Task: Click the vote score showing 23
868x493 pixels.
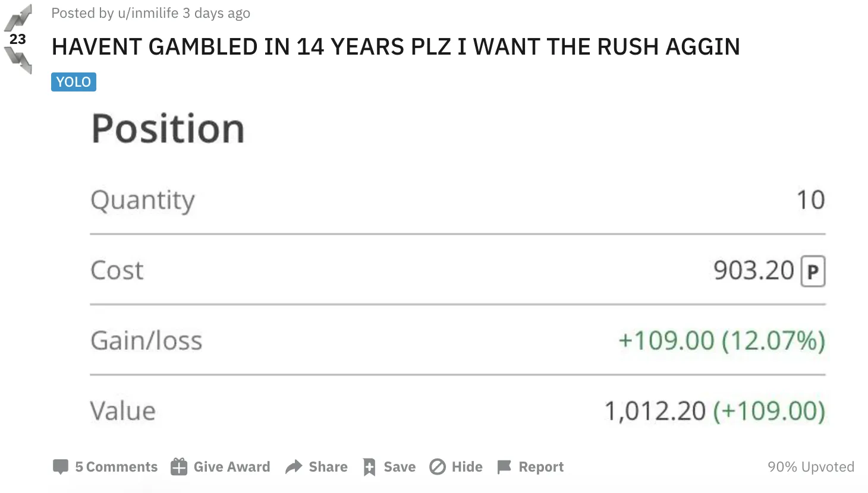Action: [x=18, y=38]
